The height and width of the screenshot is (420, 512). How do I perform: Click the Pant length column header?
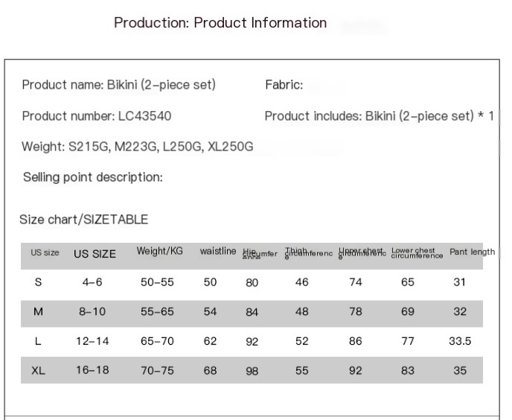click(472, 252)
